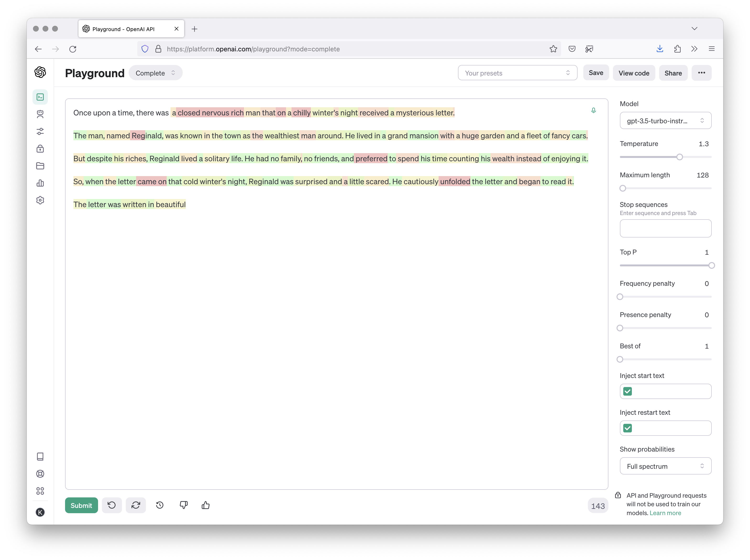Click the thumbs down feedback icon

coord(183,506)
